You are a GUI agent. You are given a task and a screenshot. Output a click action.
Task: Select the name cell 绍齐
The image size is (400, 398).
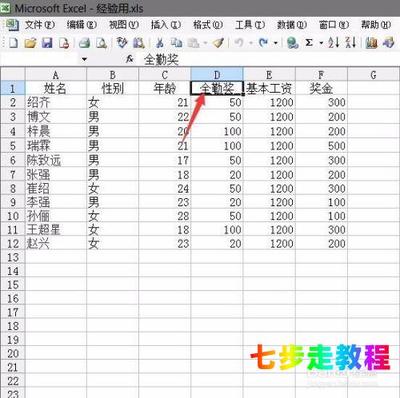click(56, 103)
